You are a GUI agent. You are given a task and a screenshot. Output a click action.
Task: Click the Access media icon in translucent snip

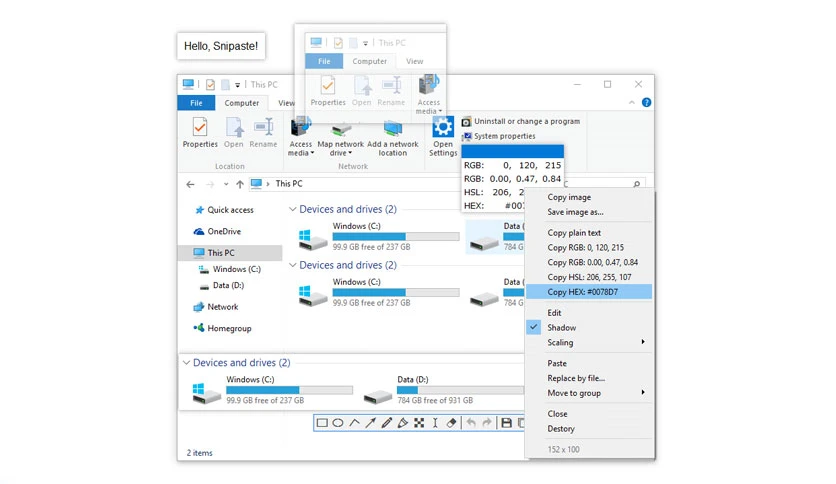429,85
